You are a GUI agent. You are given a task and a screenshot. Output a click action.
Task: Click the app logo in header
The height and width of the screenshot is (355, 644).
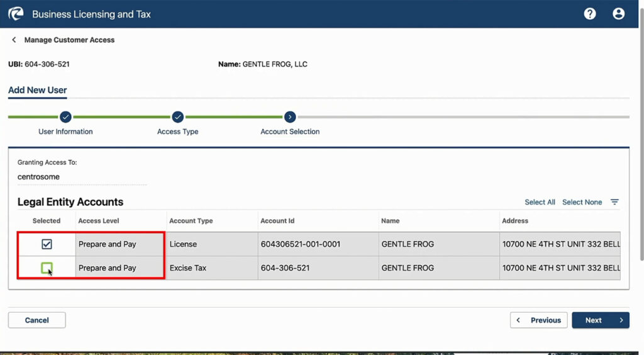pos(15,14)
